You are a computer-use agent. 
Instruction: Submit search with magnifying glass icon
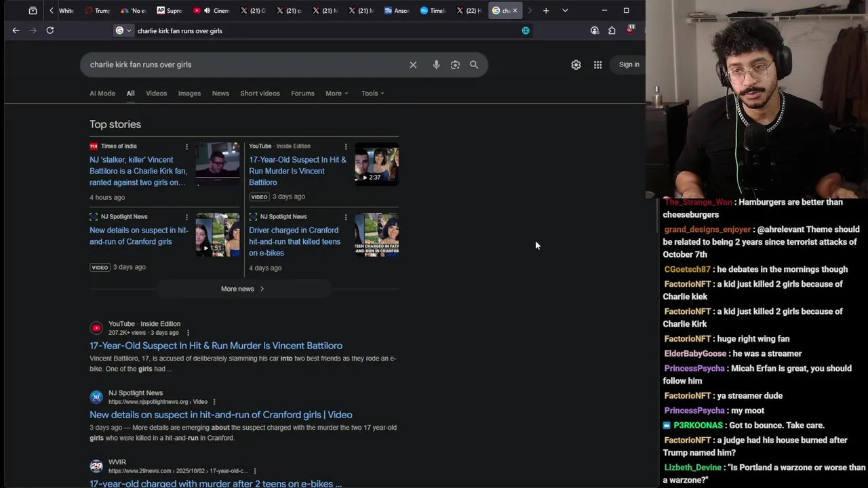click(474, 65)
